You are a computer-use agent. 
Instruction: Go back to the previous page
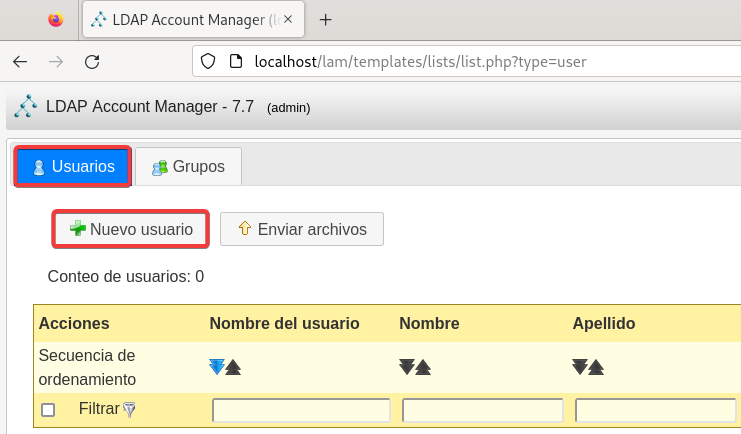click(x=20, y=61)
